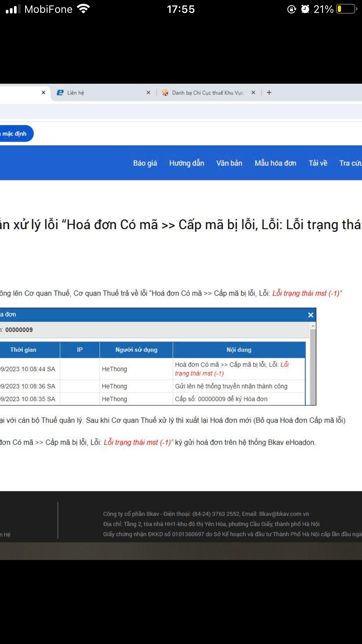Tap the battery indicator in status bar

pos(346,9)
